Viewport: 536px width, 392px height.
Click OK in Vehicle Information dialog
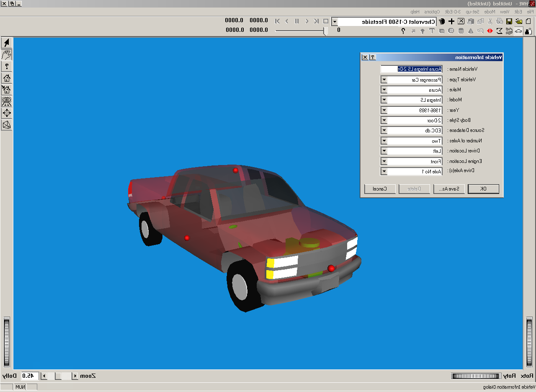tap(483, 189)
